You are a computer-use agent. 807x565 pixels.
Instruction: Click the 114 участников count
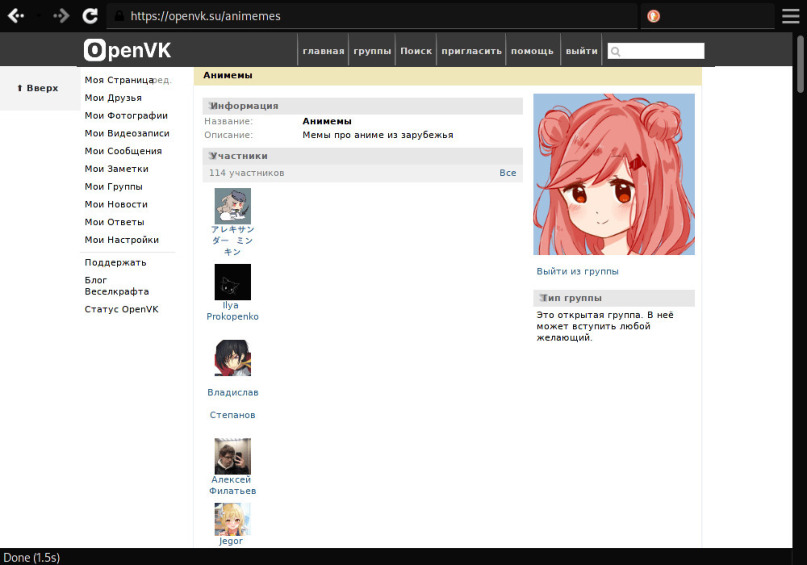247,173
